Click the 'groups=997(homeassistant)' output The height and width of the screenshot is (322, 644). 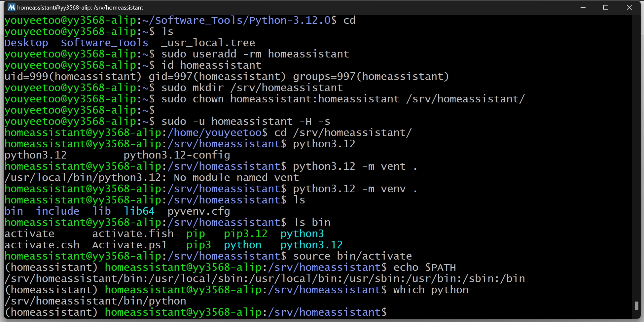click(371, 76)
